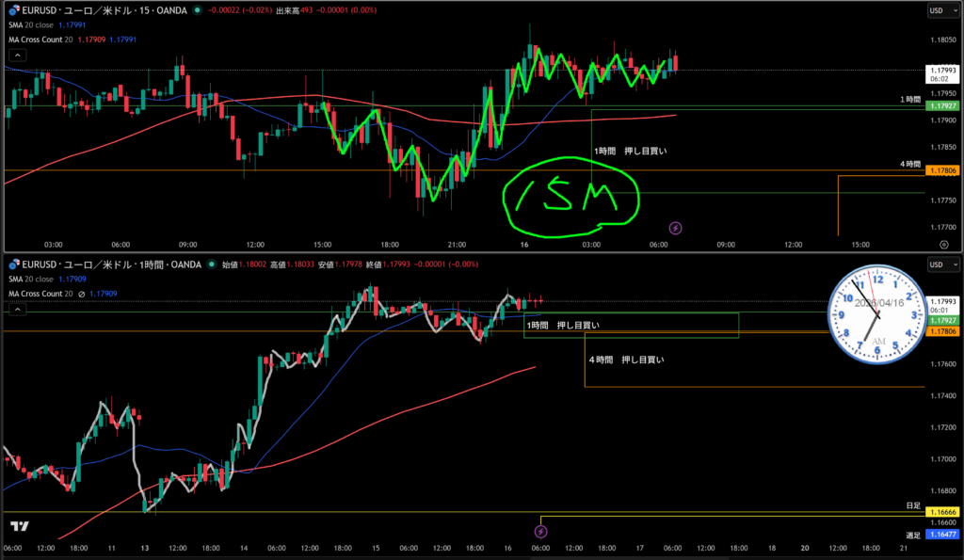
Task: Click the lightning event icon in lower chart
Action: [x=541, y=532]
